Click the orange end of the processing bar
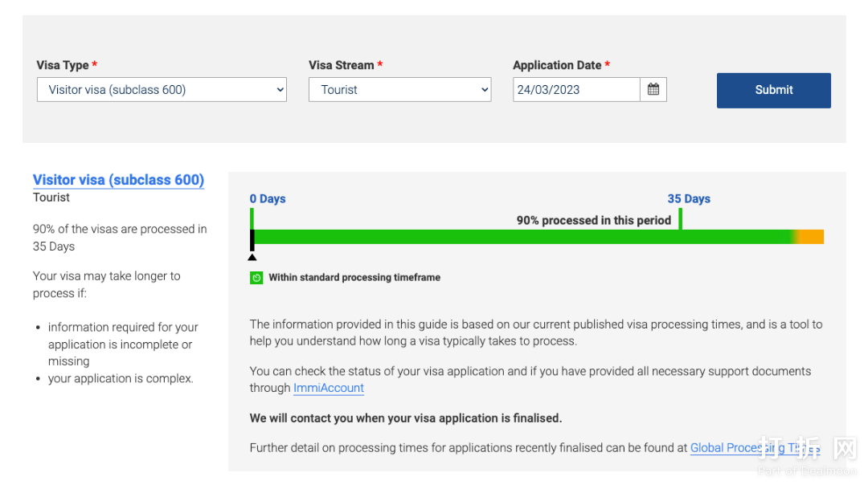The width and height of the screenshot is (868, 485). click(812, 237)
